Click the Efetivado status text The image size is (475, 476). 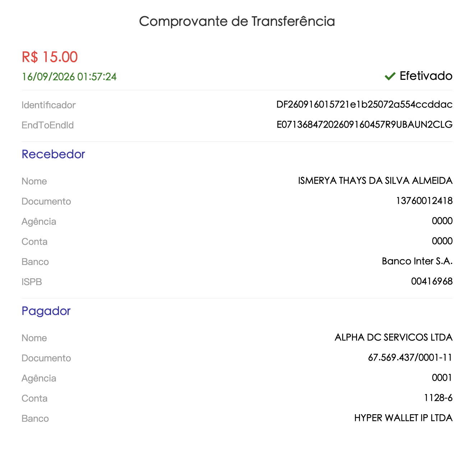pos(426,76)
